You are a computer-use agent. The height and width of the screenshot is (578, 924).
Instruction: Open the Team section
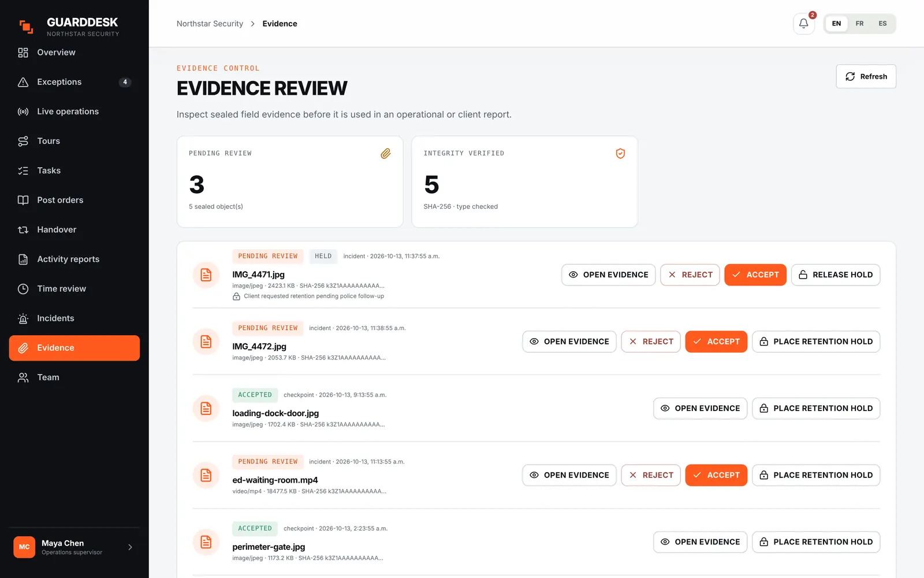click(x=74, y=377)
